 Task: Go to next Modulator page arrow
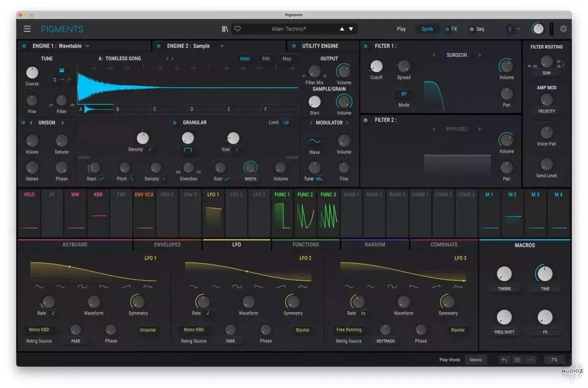tap(347, 122)
